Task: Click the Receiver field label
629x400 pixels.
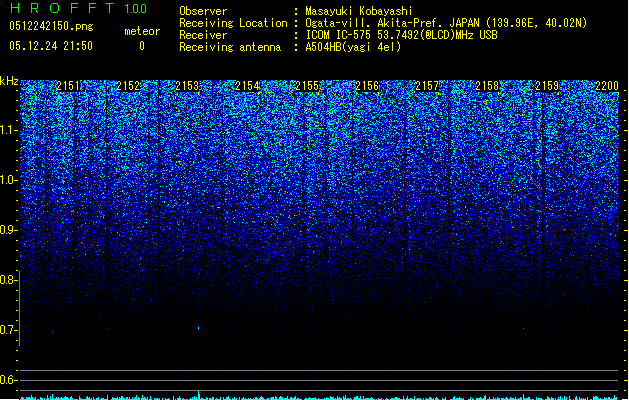Action: 203,35
